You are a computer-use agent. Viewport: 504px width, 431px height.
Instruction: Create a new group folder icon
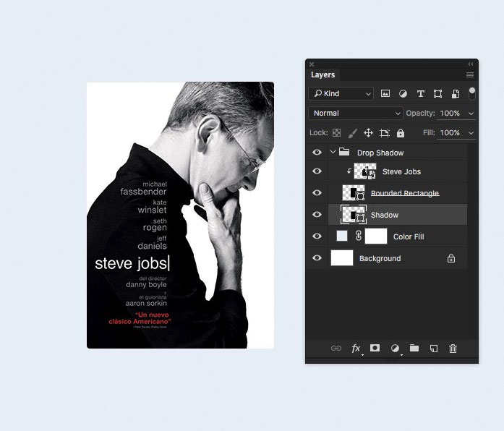coord(414,348)
